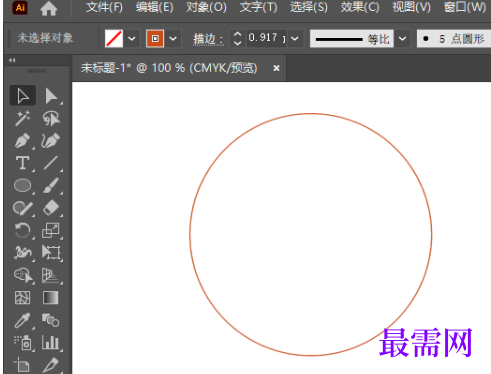Pick the Pen tool
The height and width of the screenshot is (374, 491).
(x=22, y=141)
